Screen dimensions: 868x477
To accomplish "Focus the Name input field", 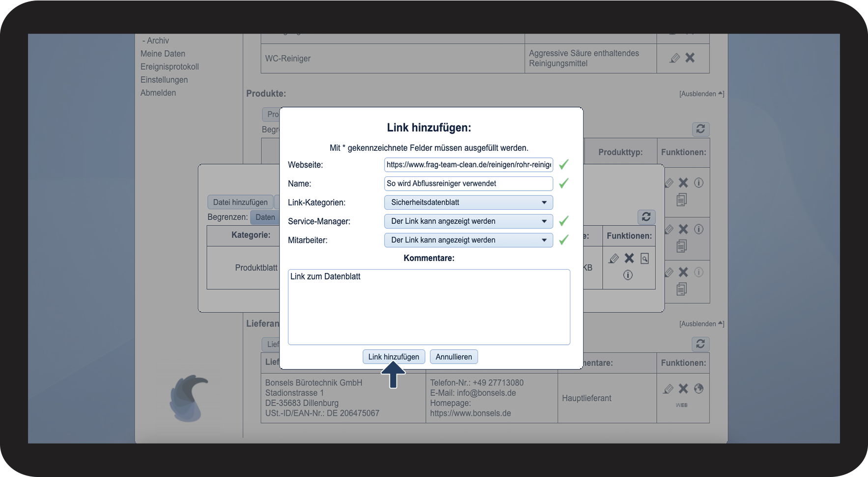I will (469, 184).
